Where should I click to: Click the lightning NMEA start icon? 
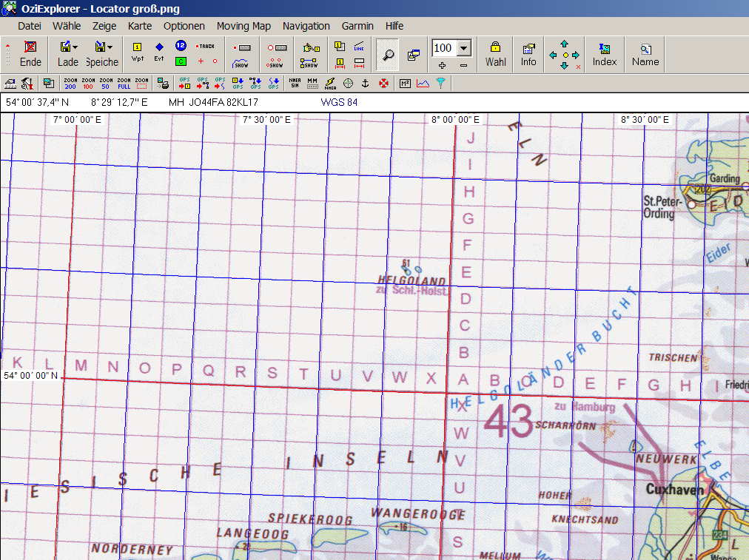330,84
